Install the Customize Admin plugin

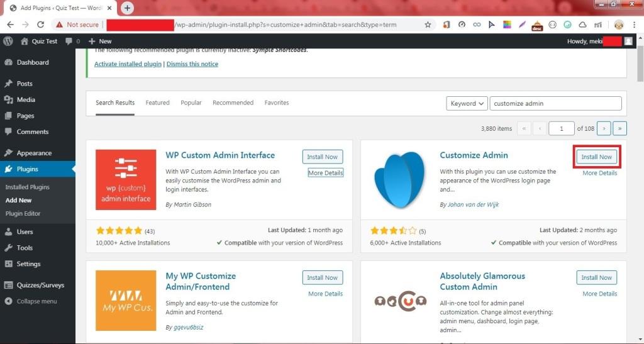point(596,157)
